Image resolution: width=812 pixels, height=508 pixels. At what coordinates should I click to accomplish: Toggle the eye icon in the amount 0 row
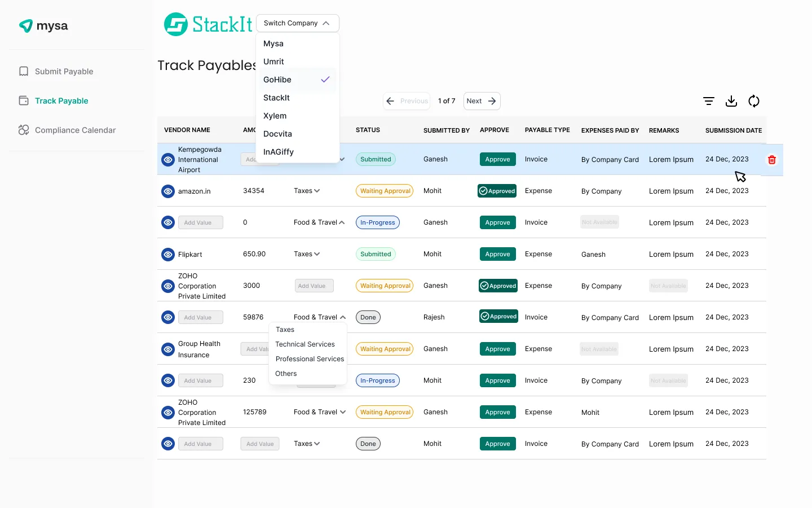[168, 222]
